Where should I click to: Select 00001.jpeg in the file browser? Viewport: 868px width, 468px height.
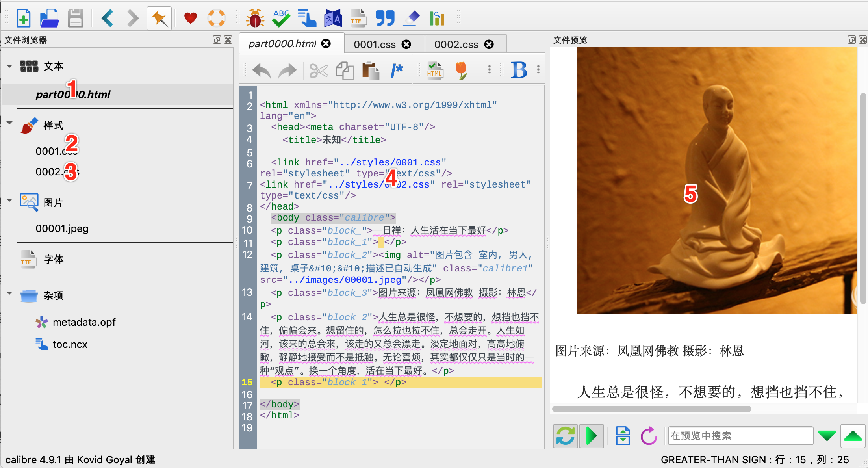coord(62,228)
